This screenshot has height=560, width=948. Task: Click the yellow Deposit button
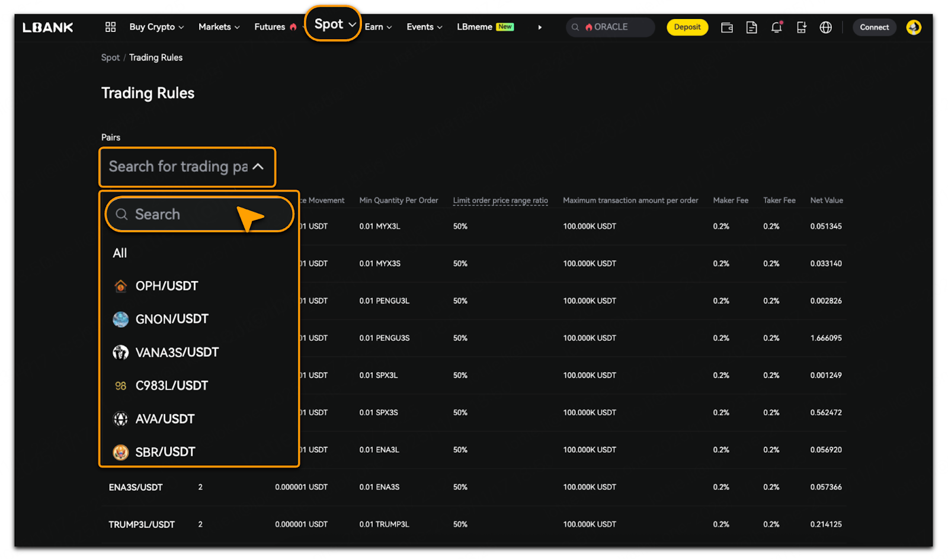tap(687, 27)
